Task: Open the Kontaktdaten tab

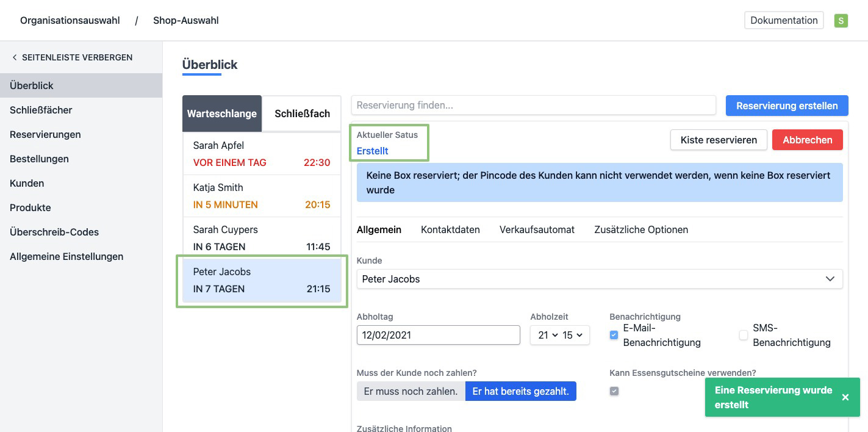Action: pyautogui.click(x=450, y=229)
